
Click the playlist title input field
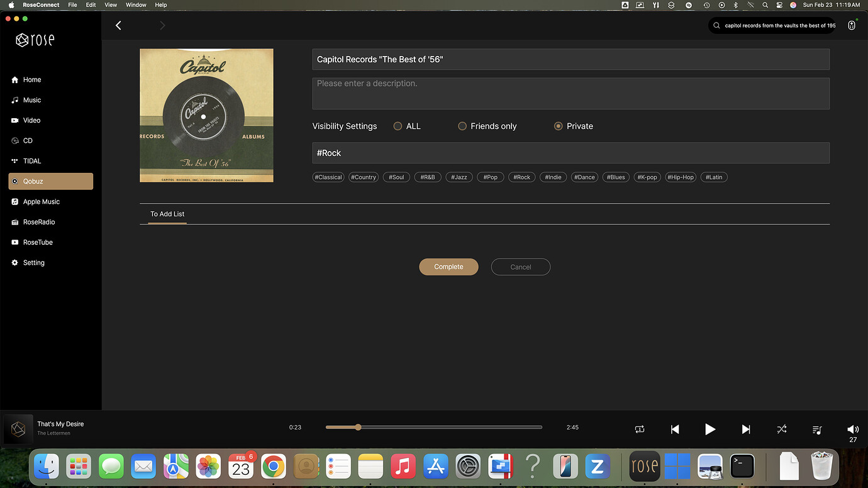(571, 59)
